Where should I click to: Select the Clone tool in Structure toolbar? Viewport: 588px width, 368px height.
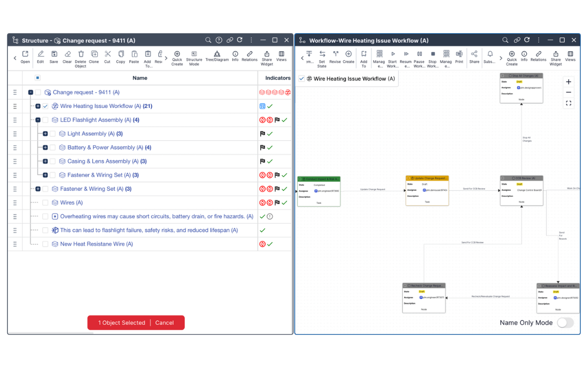(x=94, y=54)
